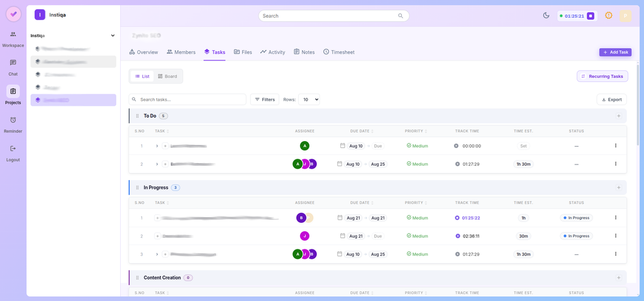Click the magnifier icon in the top search bar
This screenshot has width=644, height=301.
(x=401, y=16)
